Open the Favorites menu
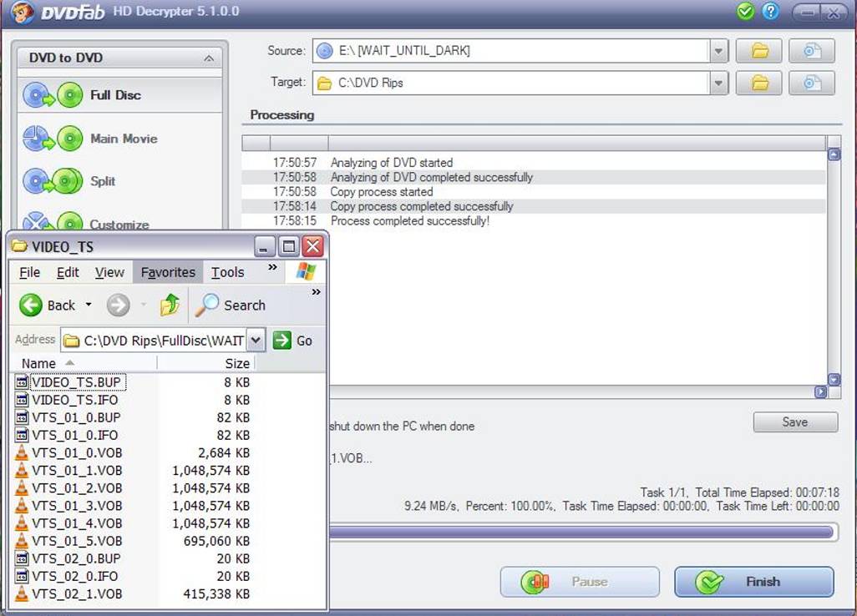Image resolution: width=857 pixels, height=616 pixels. 168,272
